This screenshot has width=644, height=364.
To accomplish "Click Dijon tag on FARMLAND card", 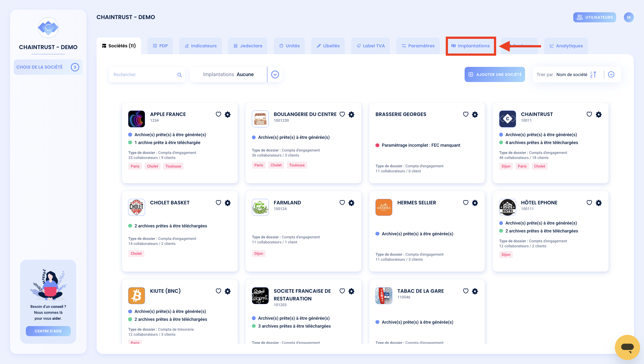I will (258, 254).
